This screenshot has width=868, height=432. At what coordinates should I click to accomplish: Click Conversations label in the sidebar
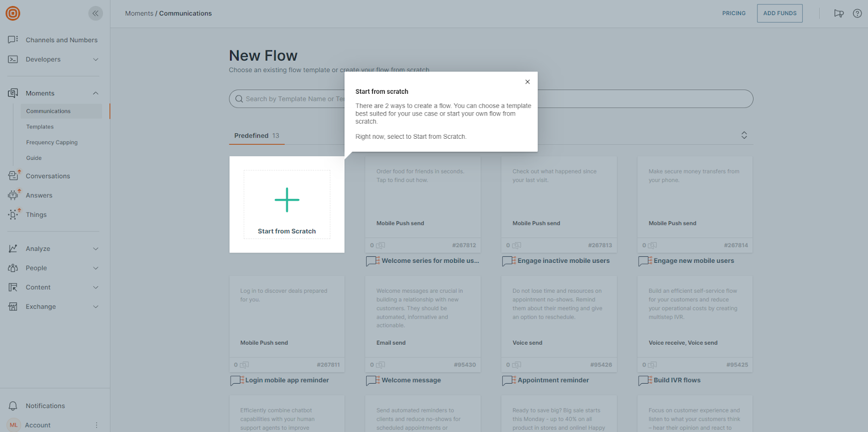(x=48, y=176)
